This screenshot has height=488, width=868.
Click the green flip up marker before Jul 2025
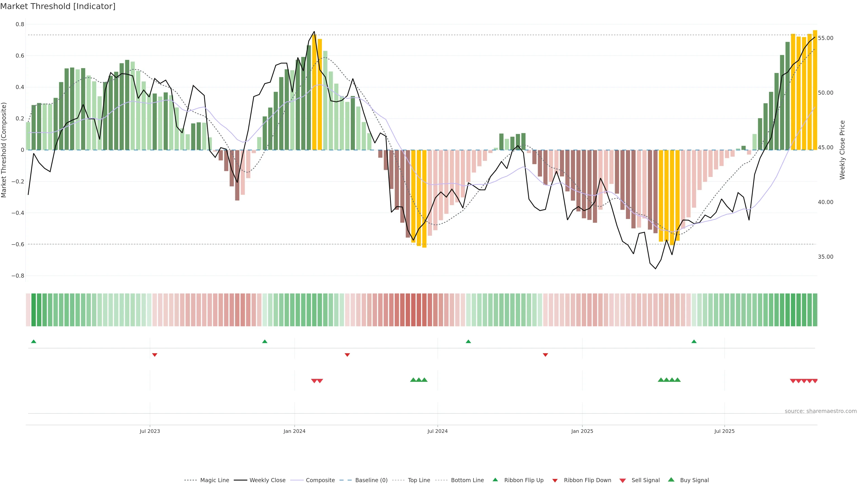coord(694,342)
